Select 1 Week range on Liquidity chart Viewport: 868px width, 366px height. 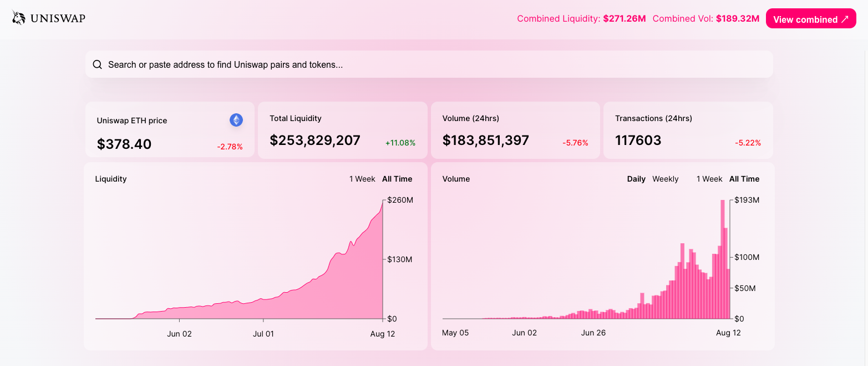362,179
